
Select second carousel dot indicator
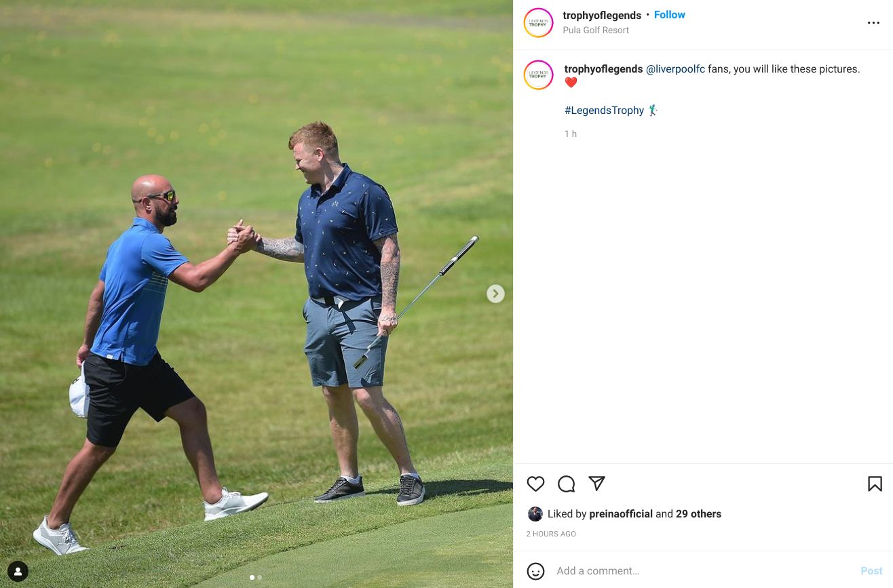point(259,577)
